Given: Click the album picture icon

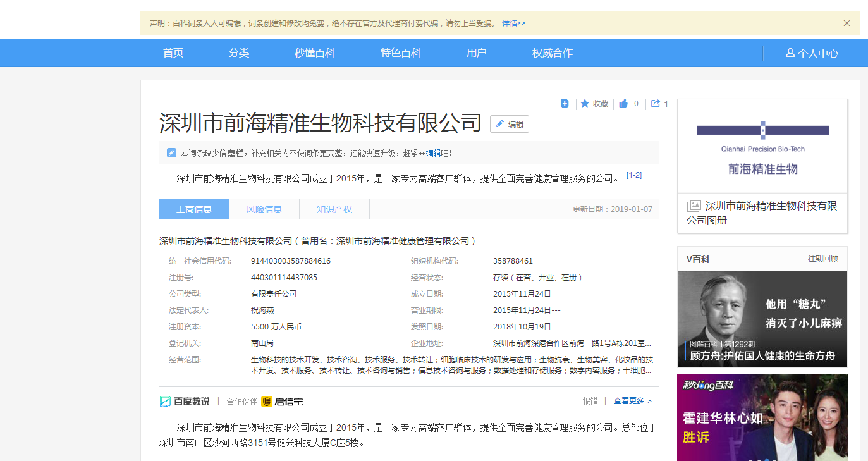Looking at the screenshot, I should [x=694, y=206].
